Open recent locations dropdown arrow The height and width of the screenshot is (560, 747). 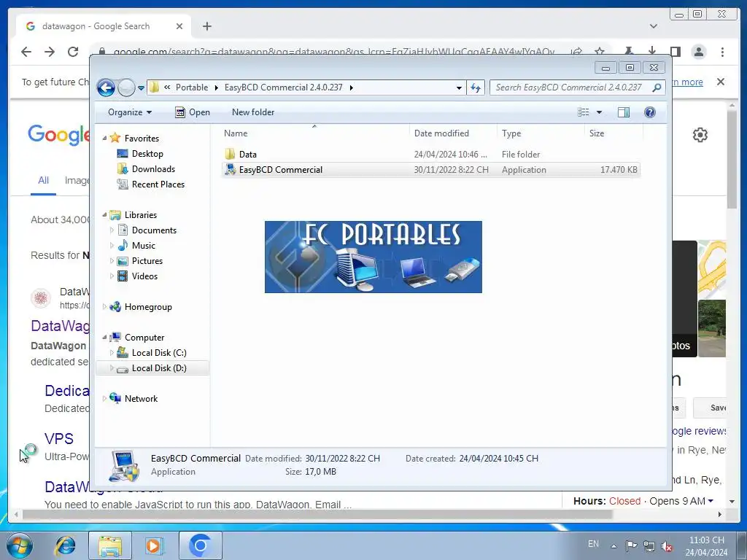(x=141, y=88)
